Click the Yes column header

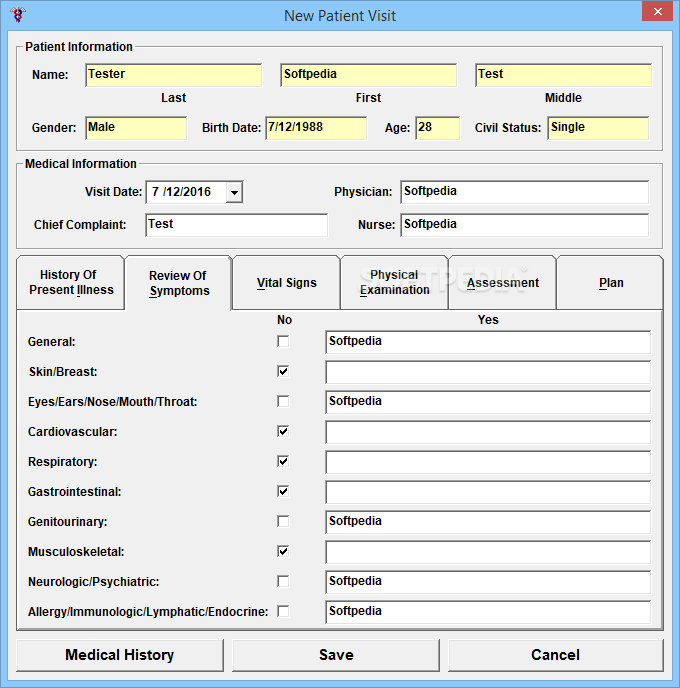(488, 320)
